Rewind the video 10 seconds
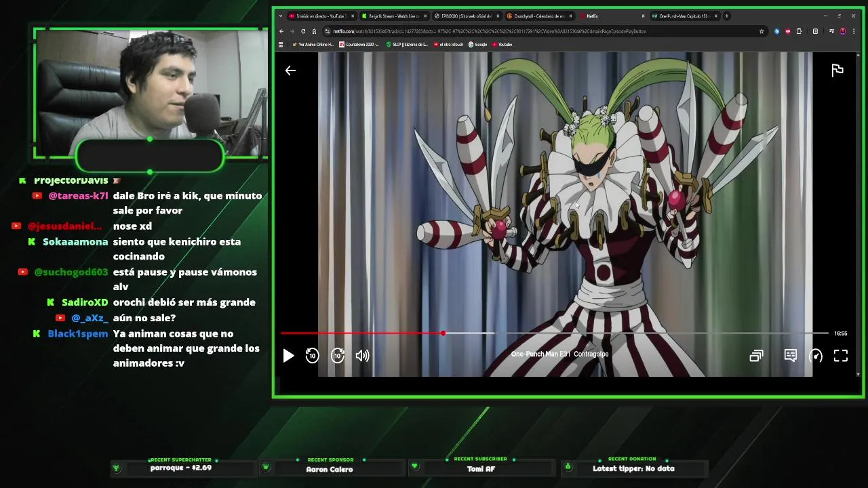The image size is (868, 488). (x=312, y=356)
